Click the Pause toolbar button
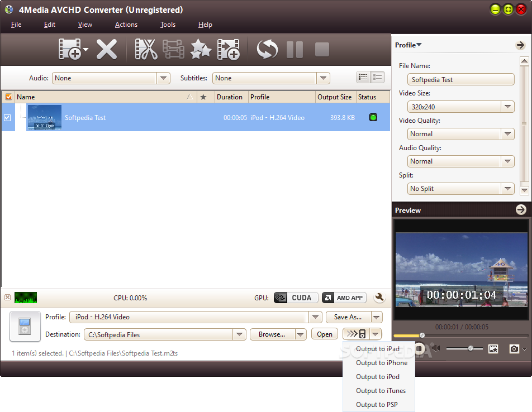 click(x=294, y=50)
